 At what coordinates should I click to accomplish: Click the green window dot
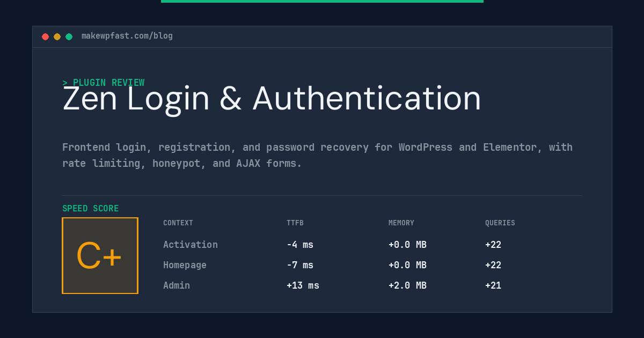pos(69,36)
